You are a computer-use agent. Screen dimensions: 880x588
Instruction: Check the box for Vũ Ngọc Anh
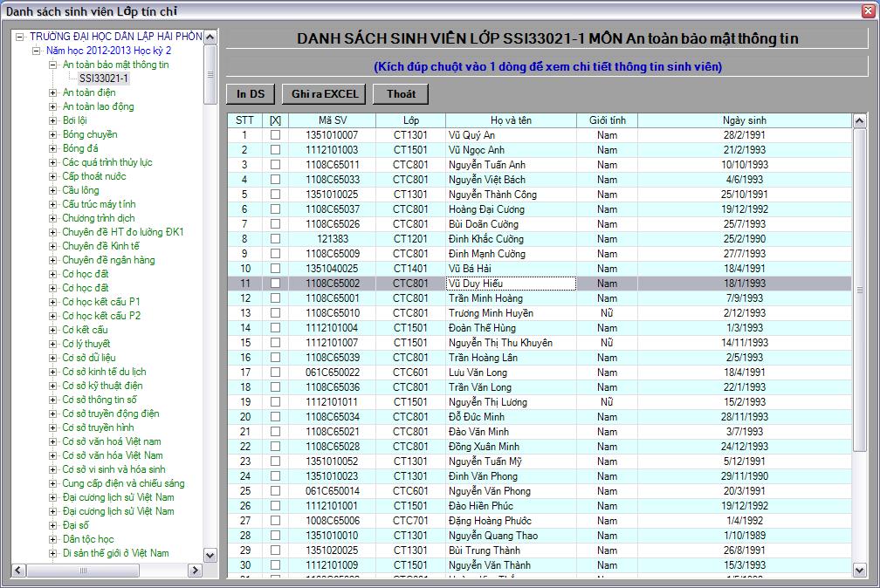[x=275, y=150]
